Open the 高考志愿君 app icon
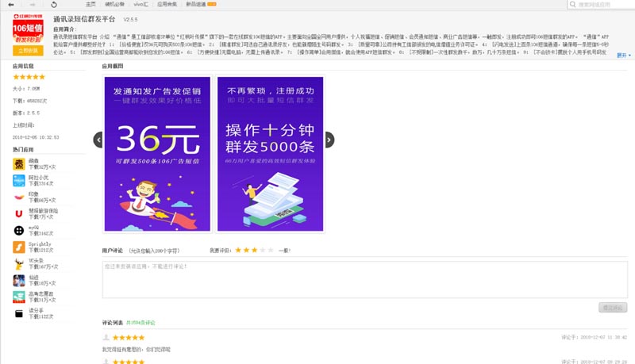This screenshot has width=635, height=364. [x=18, y=297]
